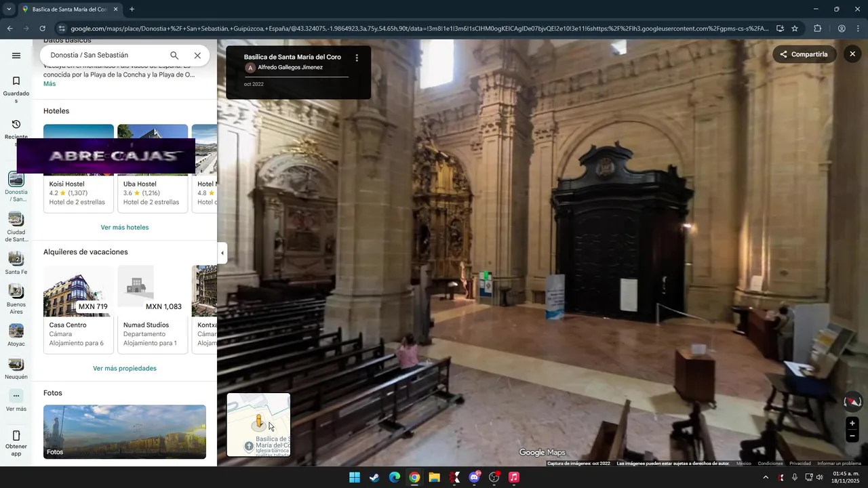Select the Buenos Aires recent place
Image resolution: width=868 pixels, height=488 pixels.
click(16, 299)
